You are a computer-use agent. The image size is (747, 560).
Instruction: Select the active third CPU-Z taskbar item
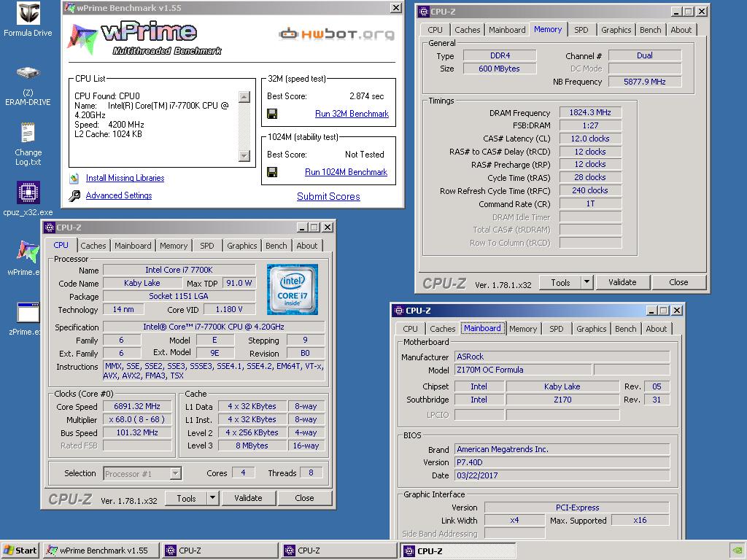coord(457,551)
